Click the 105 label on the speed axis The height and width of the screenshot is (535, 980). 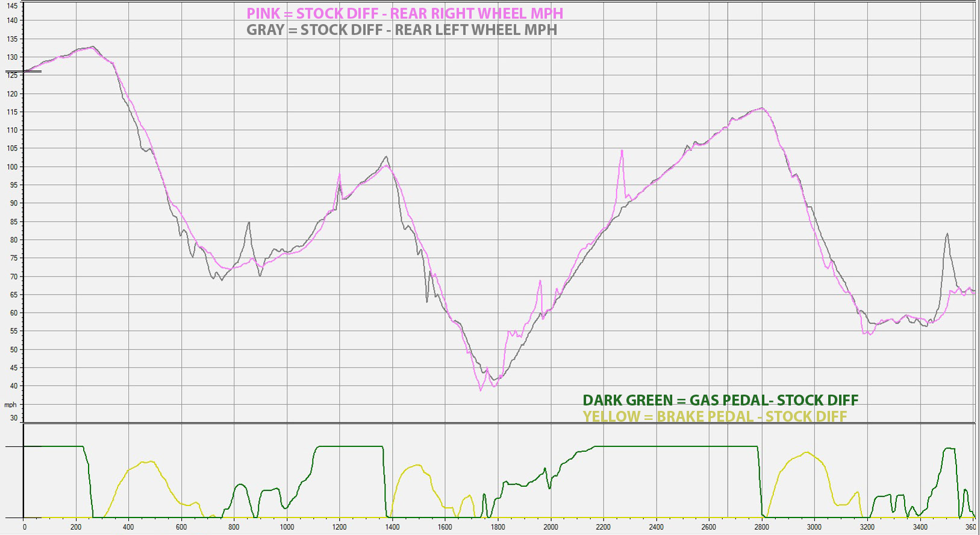coord(12,148)
